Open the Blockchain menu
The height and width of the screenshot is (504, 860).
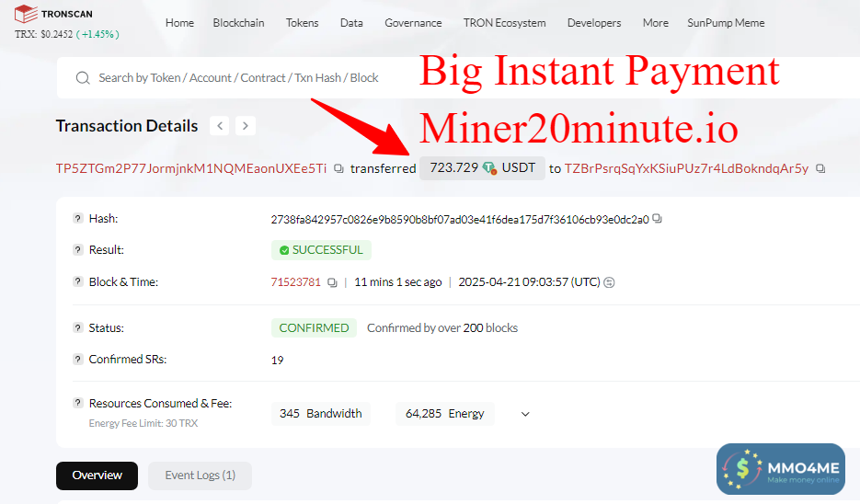pos(238,23)
